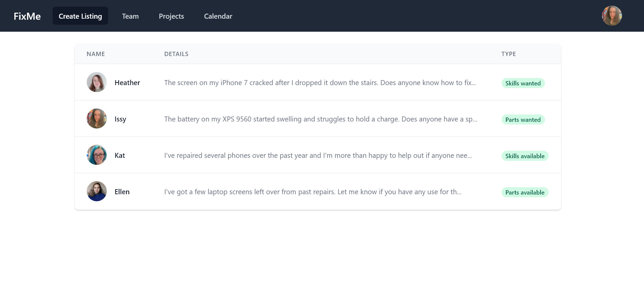The image size is (644, 295).
Task: Click the Skills wanted badge
Action: (523, 83)
